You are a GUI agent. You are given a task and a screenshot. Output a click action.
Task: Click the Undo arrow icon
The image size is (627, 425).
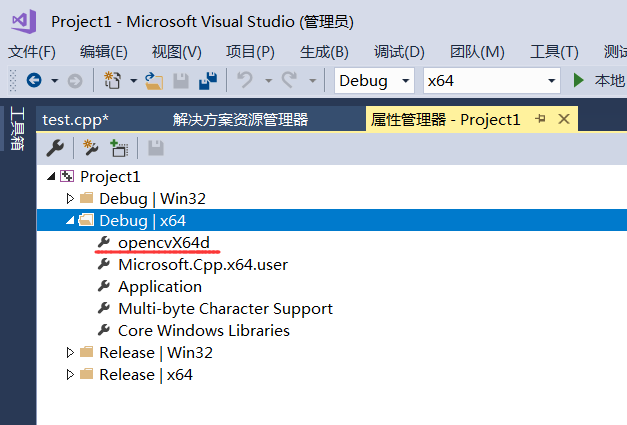click(245, 80)
